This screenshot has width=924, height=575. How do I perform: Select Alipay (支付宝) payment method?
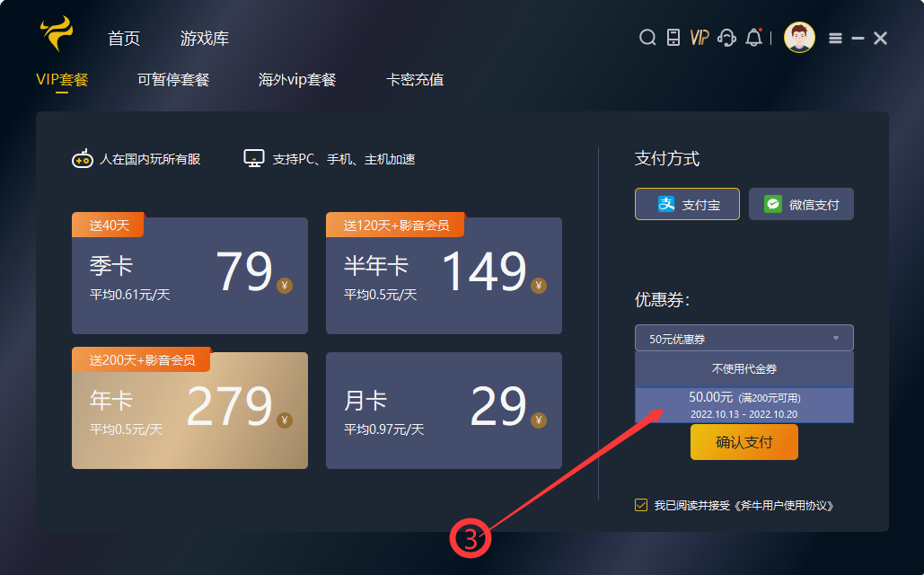687,204
